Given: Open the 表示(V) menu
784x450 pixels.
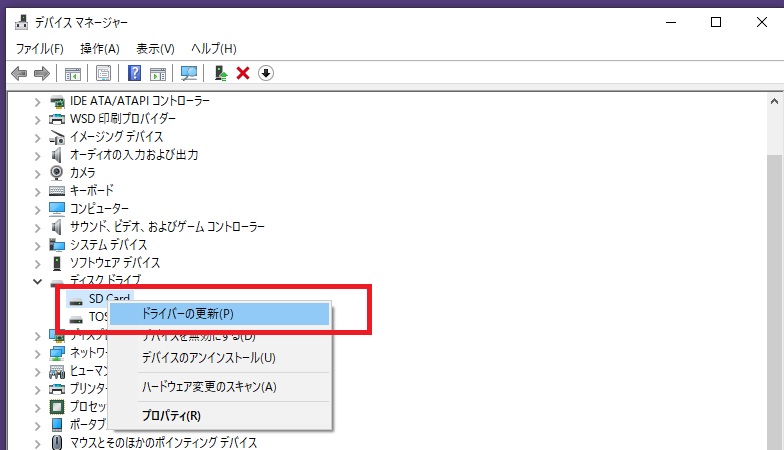Looking at the screenshot, I should (155, 48).
